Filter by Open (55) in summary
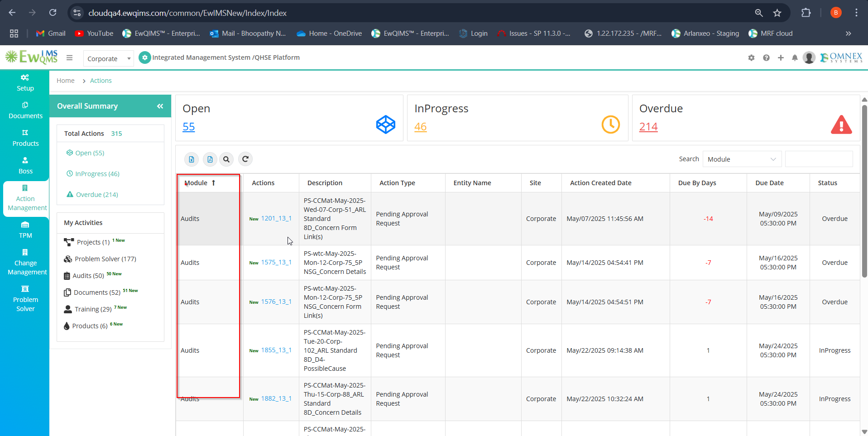Viewport: 868px width, 436px height. coord(85,153)
